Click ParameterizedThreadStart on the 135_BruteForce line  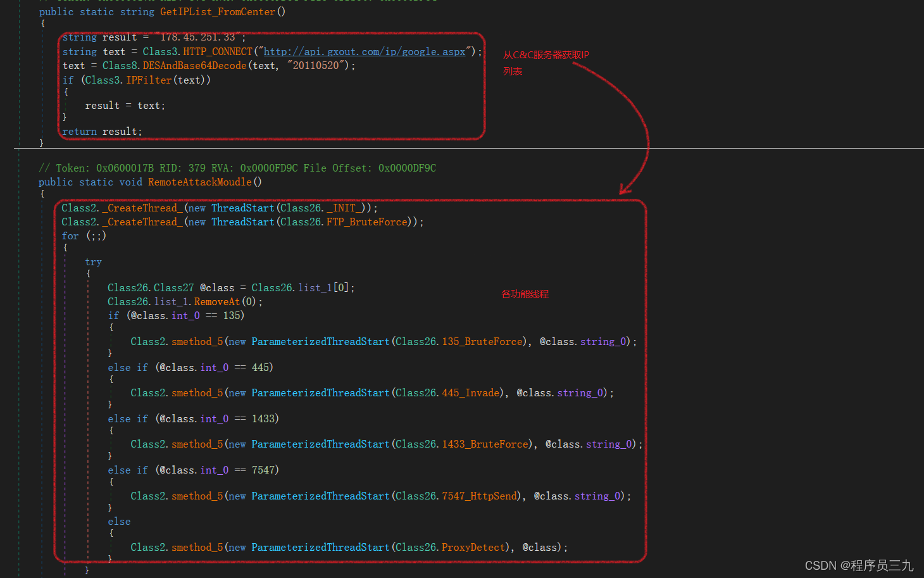tap(321, 342)
